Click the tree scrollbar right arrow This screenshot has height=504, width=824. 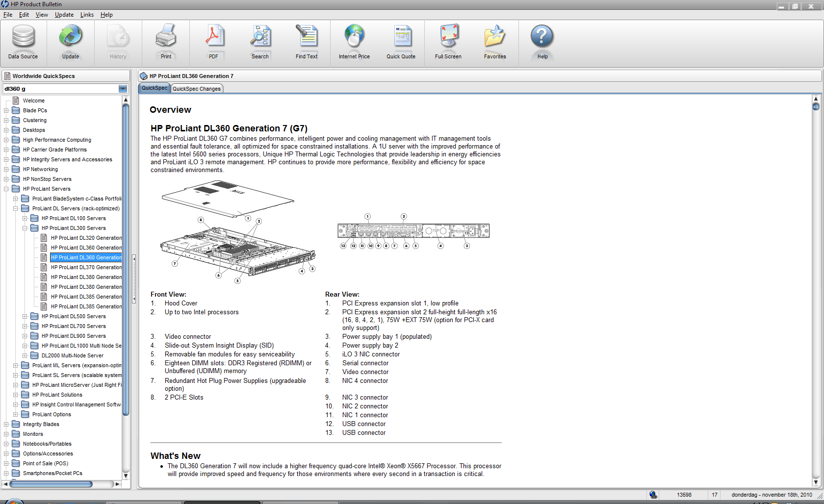point(117,484)
